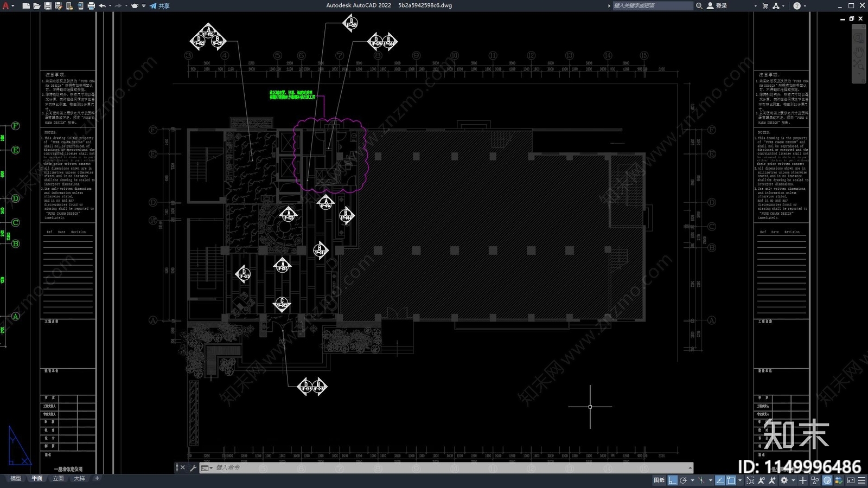This screenshot has width=868, height=488.
Task: Open the help question mark icon
Action: click(797, 5)
